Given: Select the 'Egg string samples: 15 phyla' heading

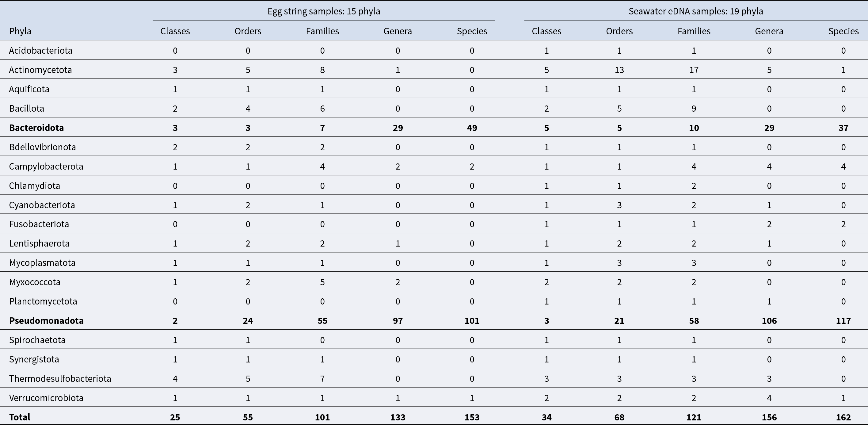Looking at the screenshot, I should pos(323,11).
